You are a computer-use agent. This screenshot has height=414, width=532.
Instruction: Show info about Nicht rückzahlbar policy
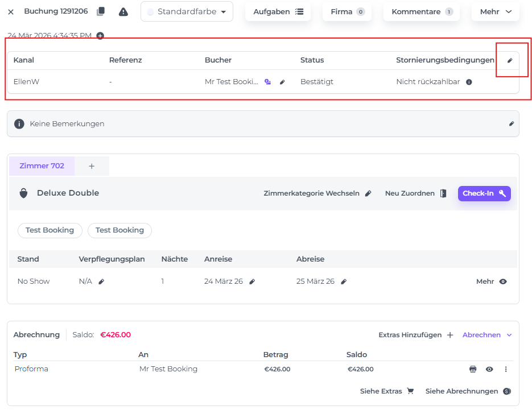tap(469, 82)
